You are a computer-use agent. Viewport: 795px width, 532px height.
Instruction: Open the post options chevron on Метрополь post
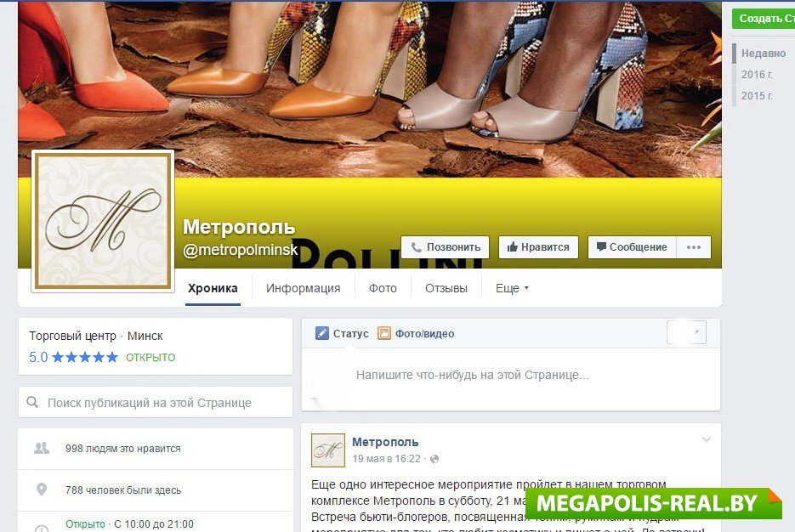point(707,439)
